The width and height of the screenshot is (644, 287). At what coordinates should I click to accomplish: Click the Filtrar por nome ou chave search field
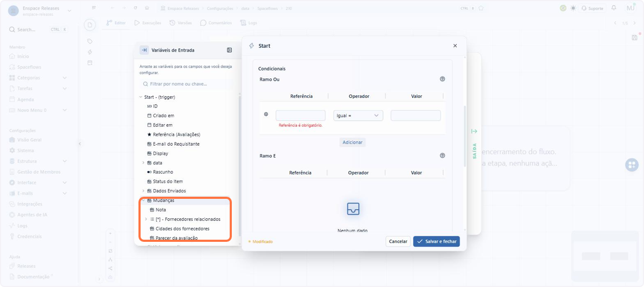pyautogui.click(x=186, y=84)
